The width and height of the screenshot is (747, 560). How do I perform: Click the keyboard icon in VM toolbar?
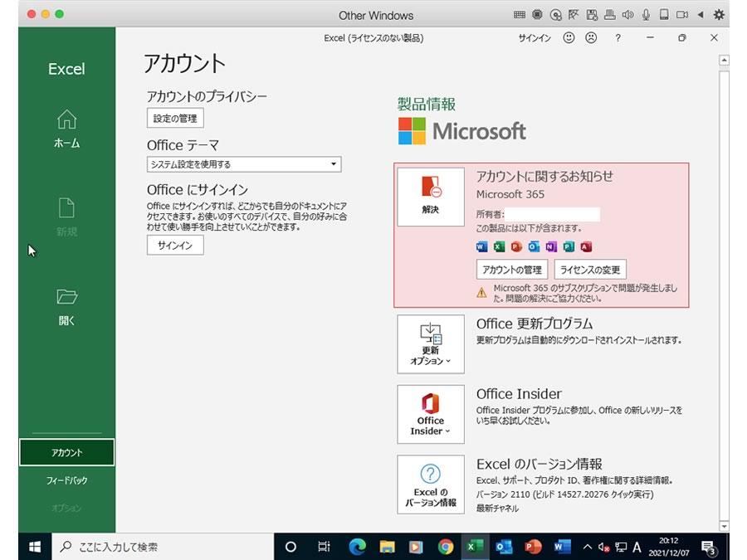pyautogui.click(x=520, y=15)
